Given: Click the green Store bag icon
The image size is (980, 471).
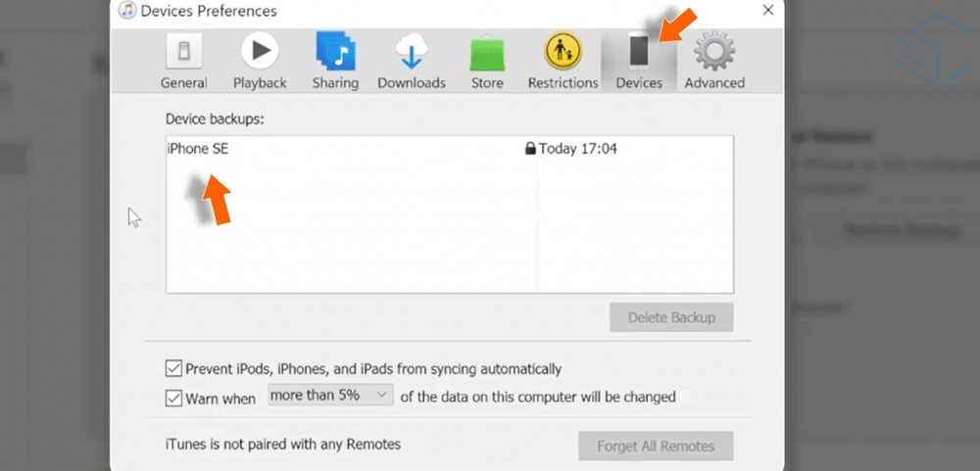Looking at the screenshot, I should (487, 52).
